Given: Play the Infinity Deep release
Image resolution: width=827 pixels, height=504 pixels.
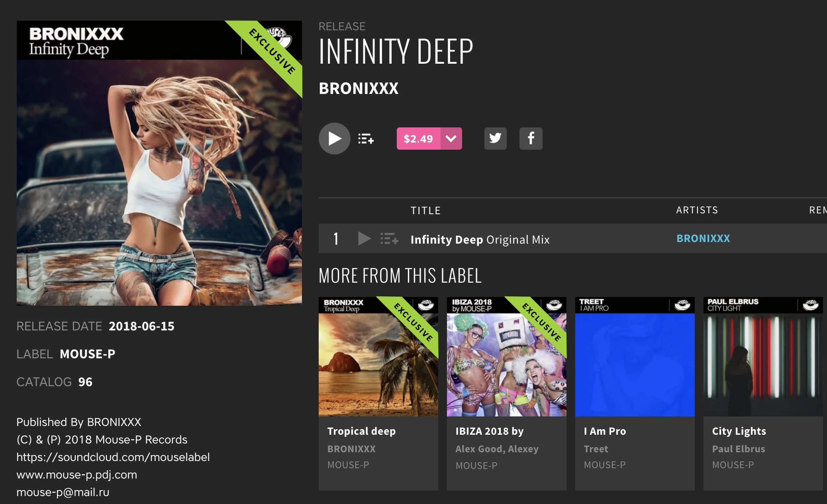Looking at the screenshot, I should [334, 139].
